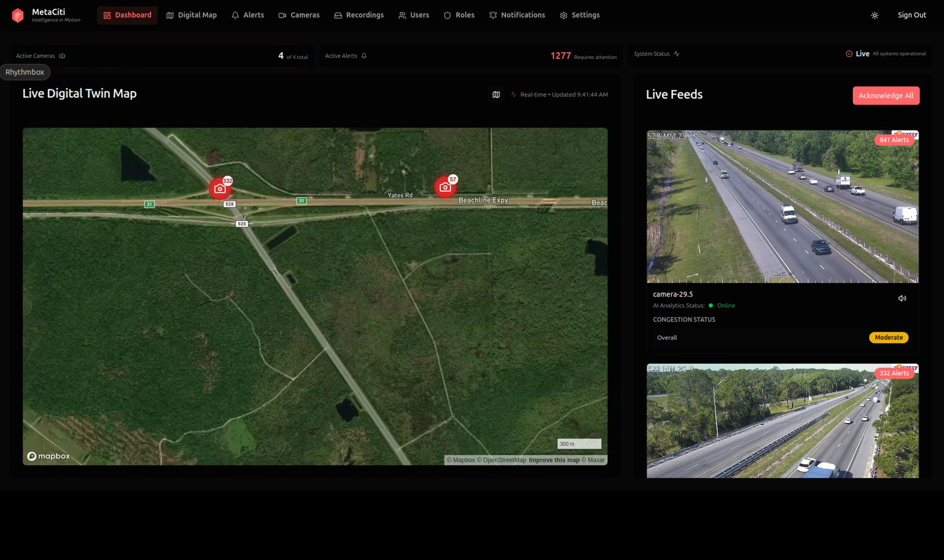The image size is (944, 560).
Task: Expand the camera cluster showing 332 alerts
Action: click(220, 188)
